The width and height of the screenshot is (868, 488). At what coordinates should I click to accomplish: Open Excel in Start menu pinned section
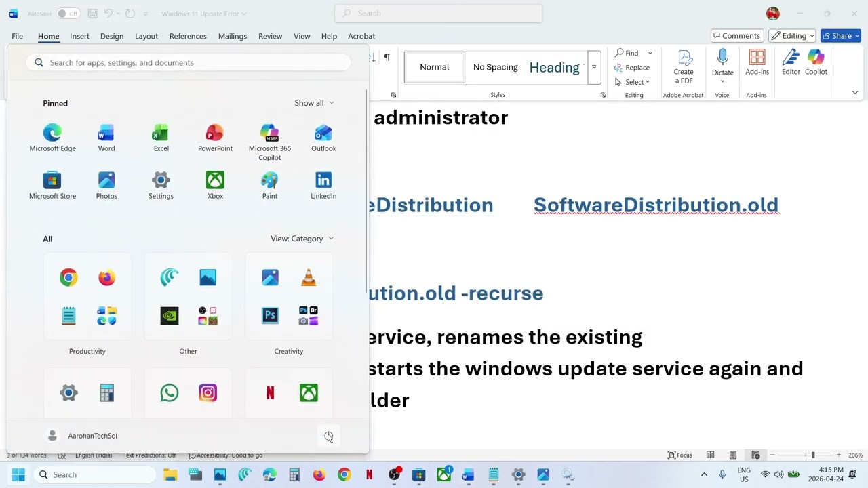pos(161,138)
